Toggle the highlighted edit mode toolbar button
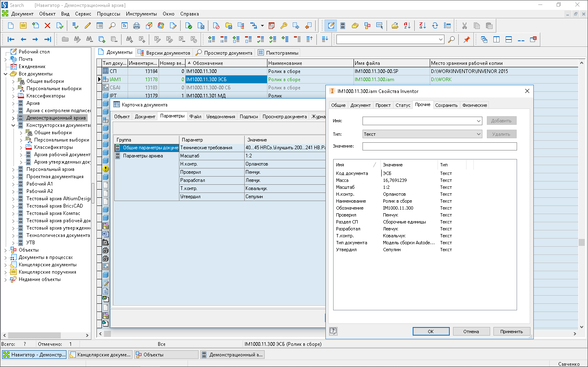Image resolution: width=588 pixels, height=367 pixels. point(331,26)
